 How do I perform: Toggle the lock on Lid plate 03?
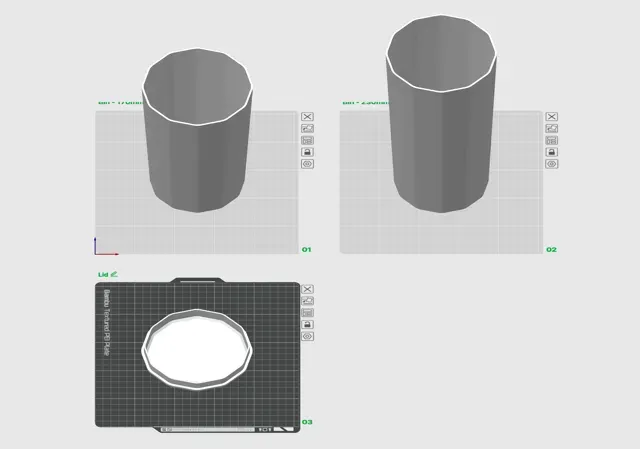307,325
